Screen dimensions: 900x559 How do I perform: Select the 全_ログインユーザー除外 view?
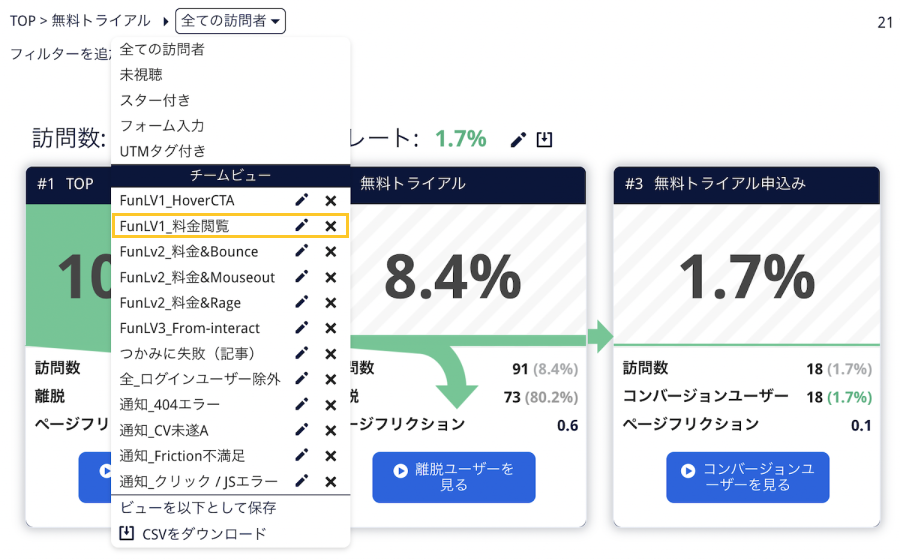click(x=200, y=379)
